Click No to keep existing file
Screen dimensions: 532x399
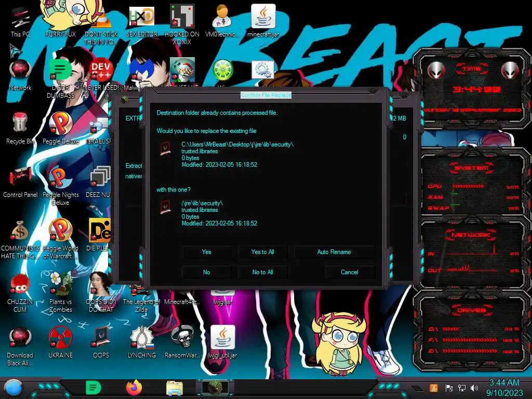206,272
